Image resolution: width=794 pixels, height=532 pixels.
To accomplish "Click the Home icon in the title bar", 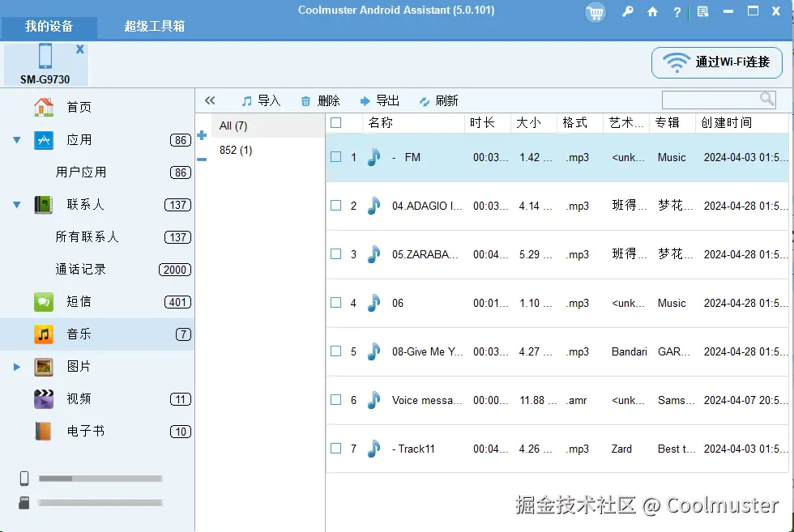I will [x=652, y=13].
